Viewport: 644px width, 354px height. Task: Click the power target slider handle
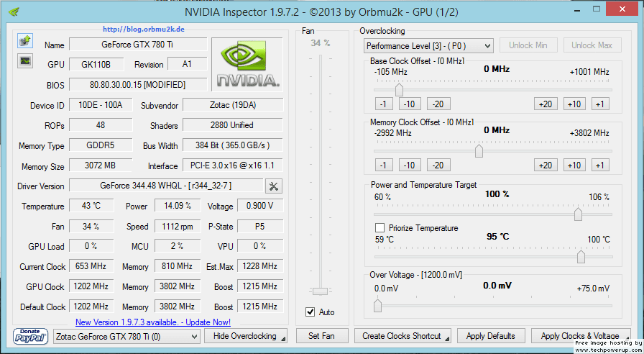[x=578, y=214]
